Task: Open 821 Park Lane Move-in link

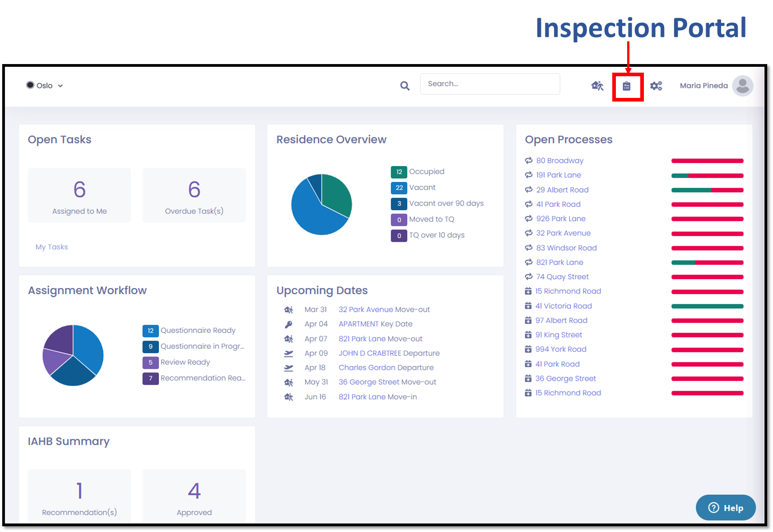Action: click(x=377, y=397)
